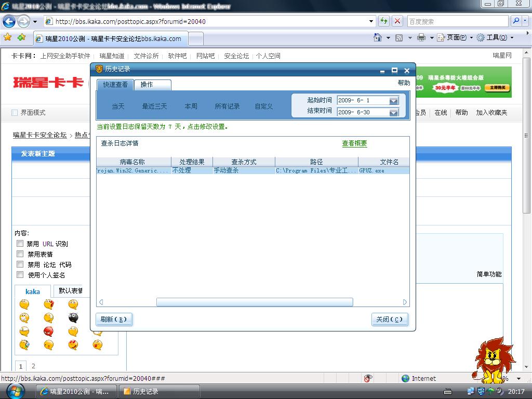Click the 自定义 quick filter

264,106
